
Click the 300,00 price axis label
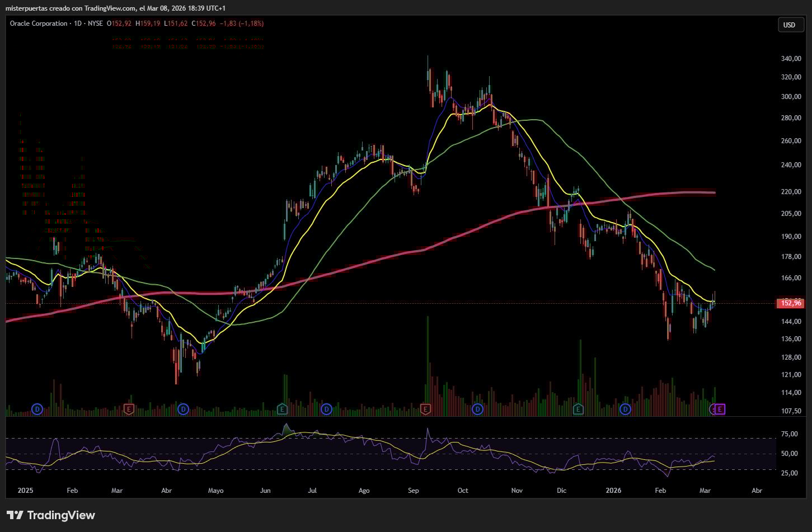791,97
